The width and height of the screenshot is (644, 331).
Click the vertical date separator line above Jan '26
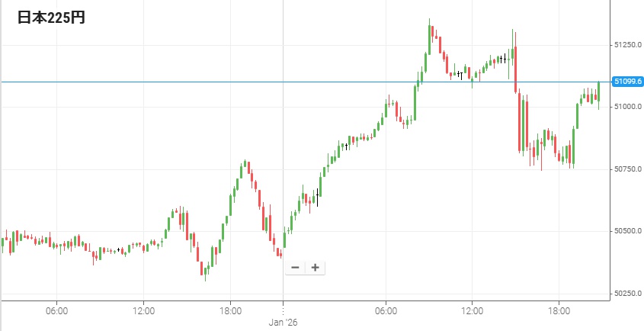click(x=284, y=153)
